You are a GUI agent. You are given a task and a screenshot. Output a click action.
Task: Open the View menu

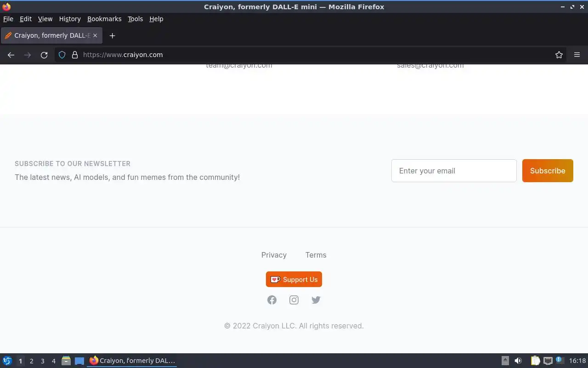point(45,19)
